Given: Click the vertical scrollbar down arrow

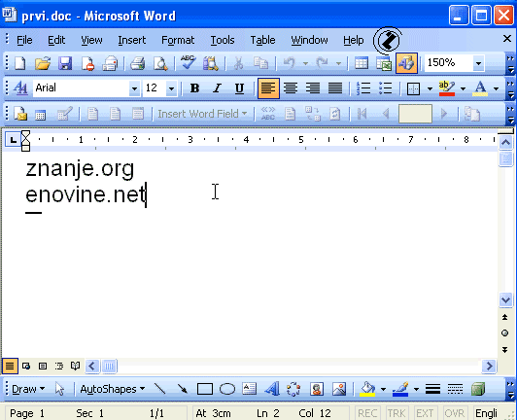Looking at the screenshot, I should tap(505, 299).
